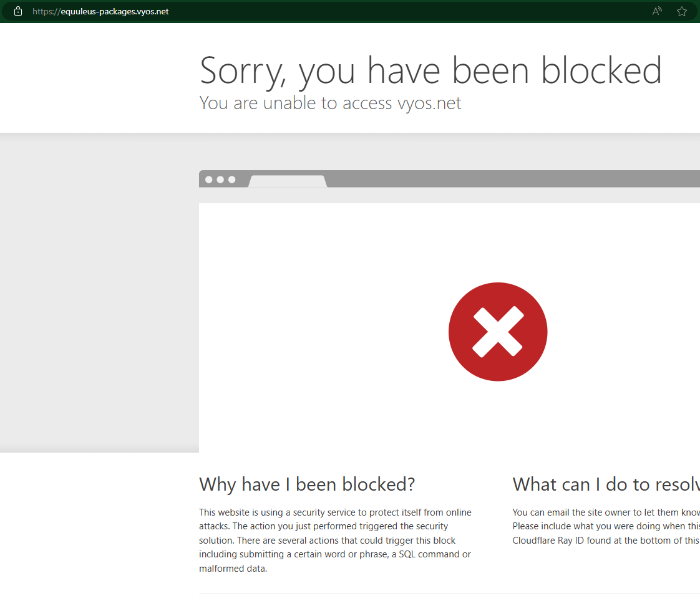
Task: Click the Read Aloud icon in address bar
Action: [657, 11]
